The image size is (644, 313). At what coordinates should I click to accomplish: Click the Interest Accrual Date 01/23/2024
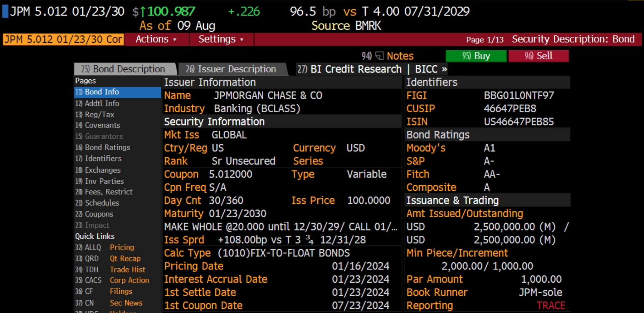361,279
